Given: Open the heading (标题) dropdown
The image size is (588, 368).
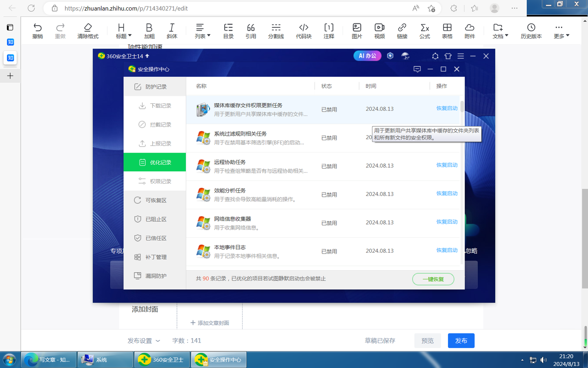Looking at the screenshot, I should coord(124,31).
